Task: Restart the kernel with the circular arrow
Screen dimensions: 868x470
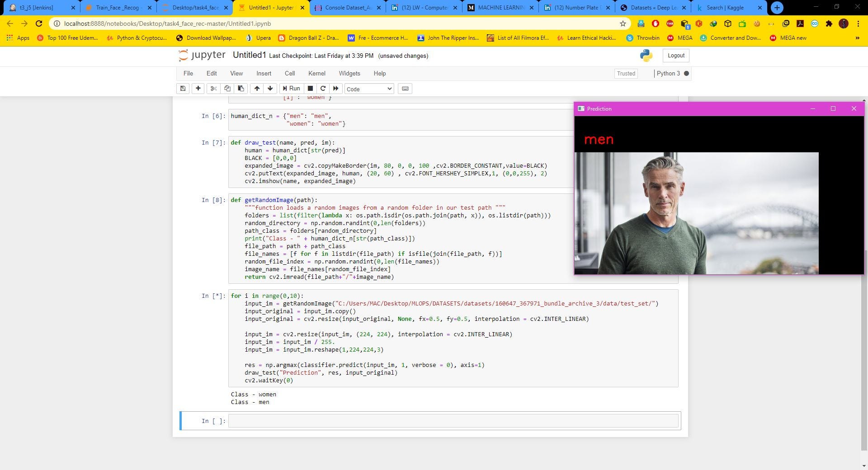Action: (323, 89)
